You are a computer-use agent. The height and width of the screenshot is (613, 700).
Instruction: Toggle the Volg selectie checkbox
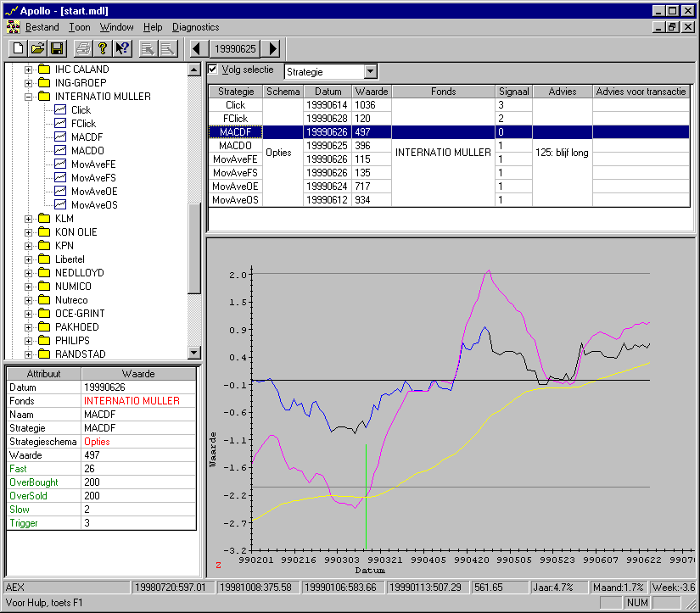[213, 70]
